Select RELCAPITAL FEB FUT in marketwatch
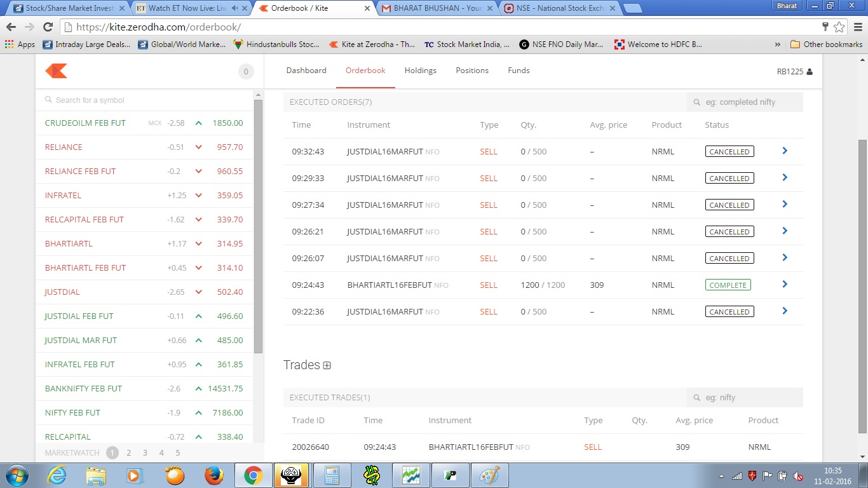This screenshot has height=488, width=868. [144, 220]
